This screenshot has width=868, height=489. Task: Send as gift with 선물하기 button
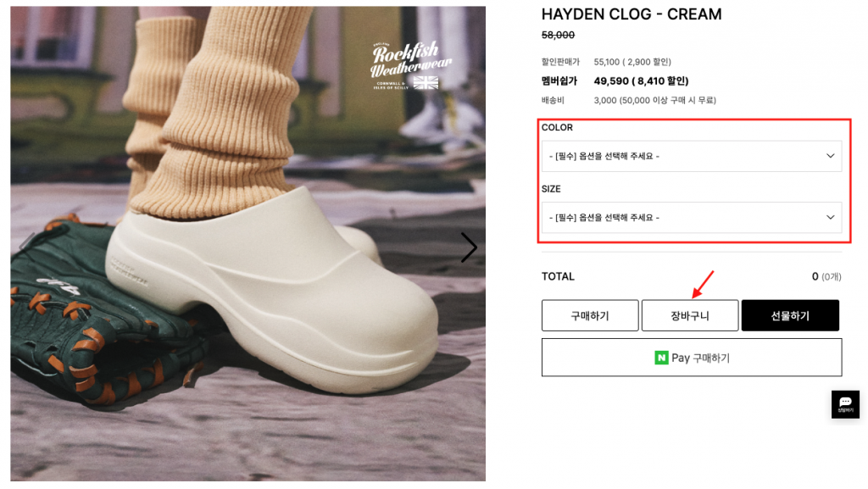click(x=791, y=315)
